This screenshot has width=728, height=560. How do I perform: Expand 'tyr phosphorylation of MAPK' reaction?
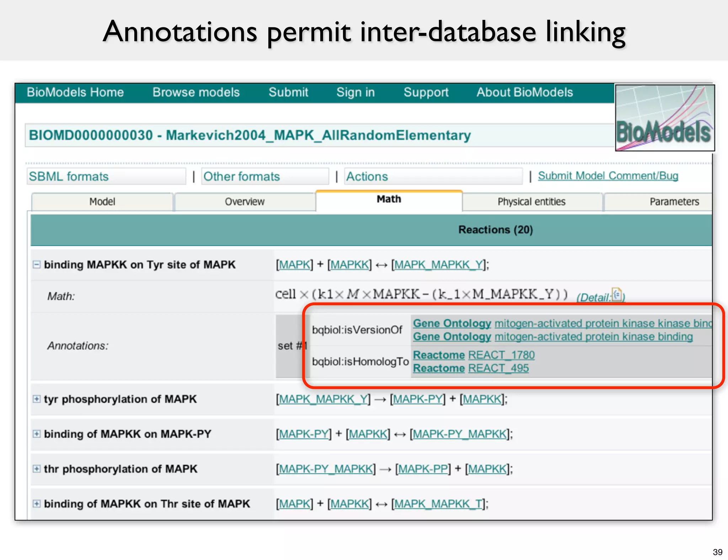pos(36,399)
